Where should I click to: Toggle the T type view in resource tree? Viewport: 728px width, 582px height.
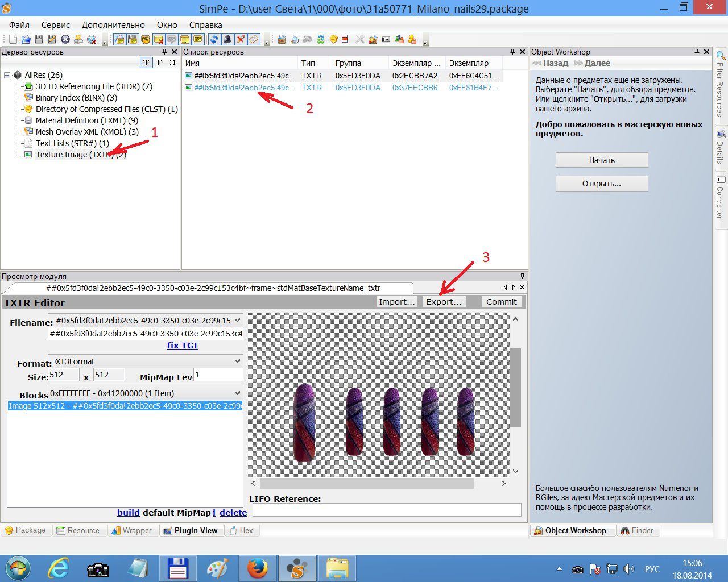(x=146, y=63)
